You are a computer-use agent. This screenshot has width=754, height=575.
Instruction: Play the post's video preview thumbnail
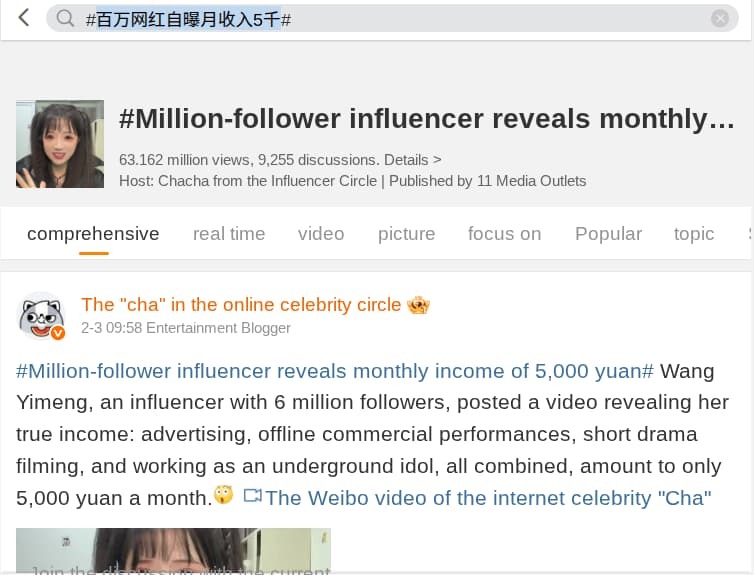[x=173, y=551]
